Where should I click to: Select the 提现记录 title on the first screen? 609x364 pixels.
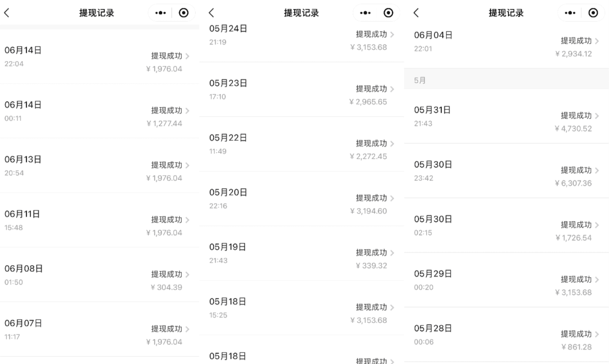click(96, 12)
